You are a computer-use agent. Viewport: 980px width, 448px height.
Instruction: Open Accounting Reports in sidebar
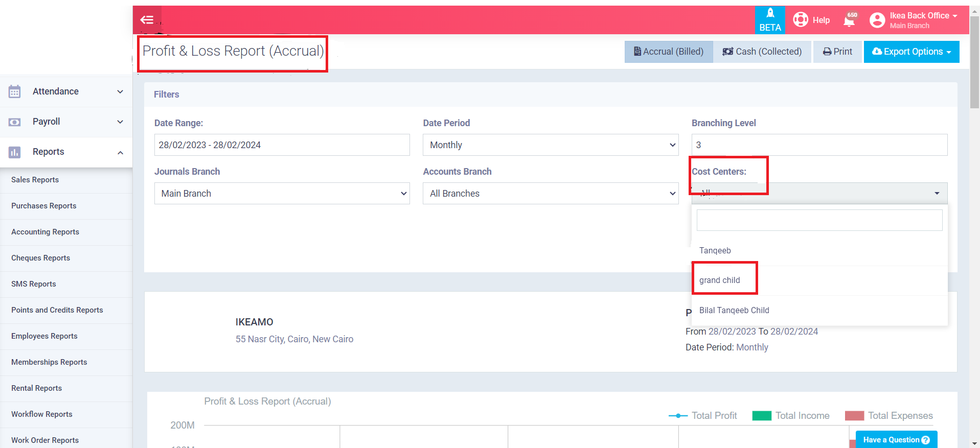45,232
